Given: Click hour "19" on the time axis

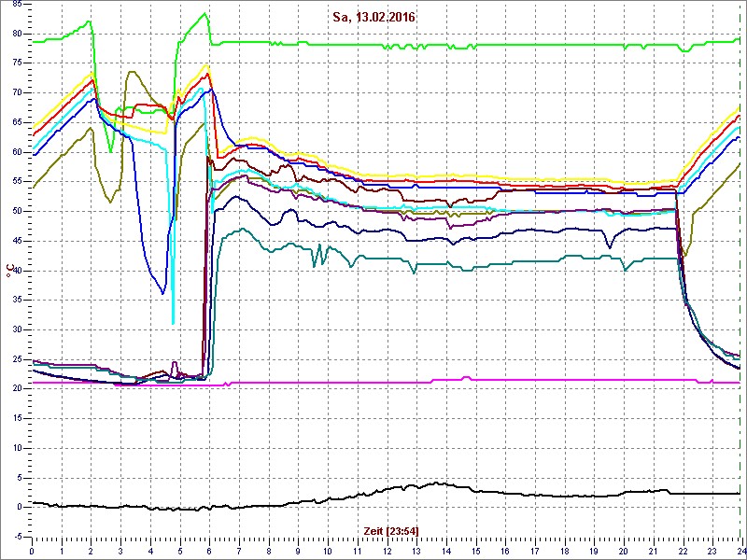Looking at the screenshot, I should coord(594,552).
